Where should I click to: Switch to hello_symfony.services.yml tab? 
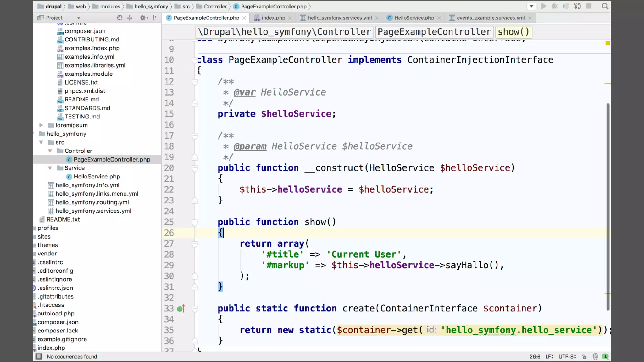point(340,18)
